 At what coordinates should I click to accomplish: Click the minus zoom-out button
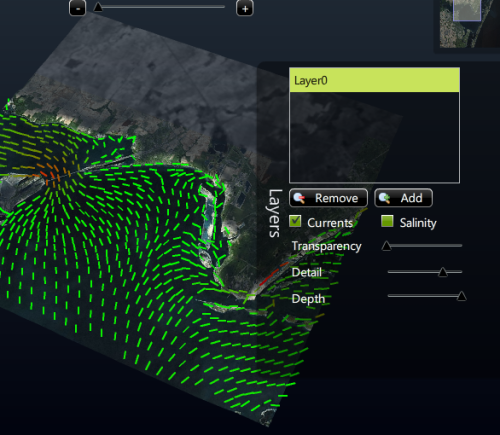(77, 8)
